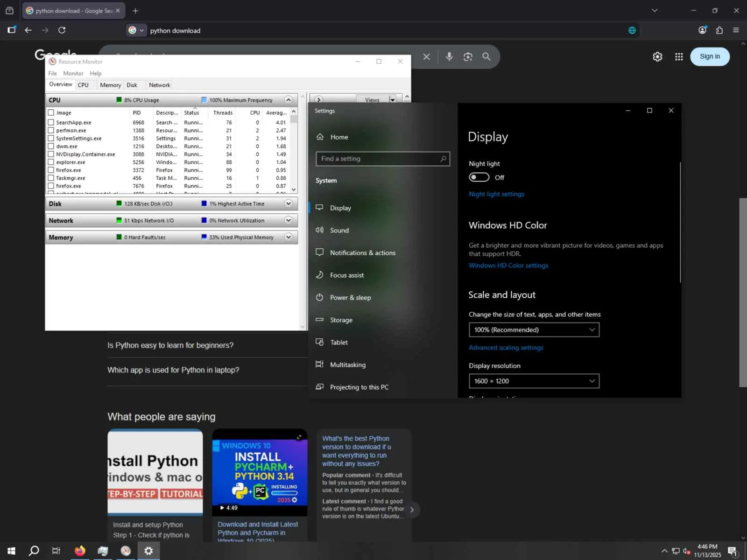The image size is (747, 560).
Task: Open the Action Center notifications icon
Action: [x=733, y=551]
